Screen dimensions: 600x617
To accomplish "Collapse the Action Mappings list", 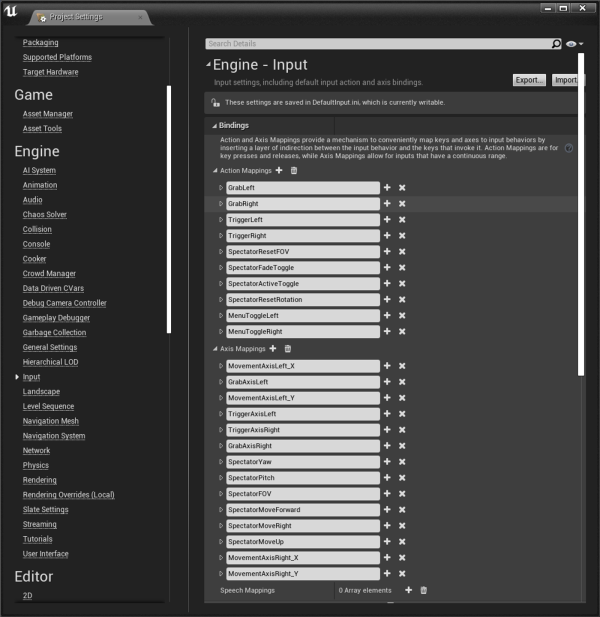I will [215, 170].
